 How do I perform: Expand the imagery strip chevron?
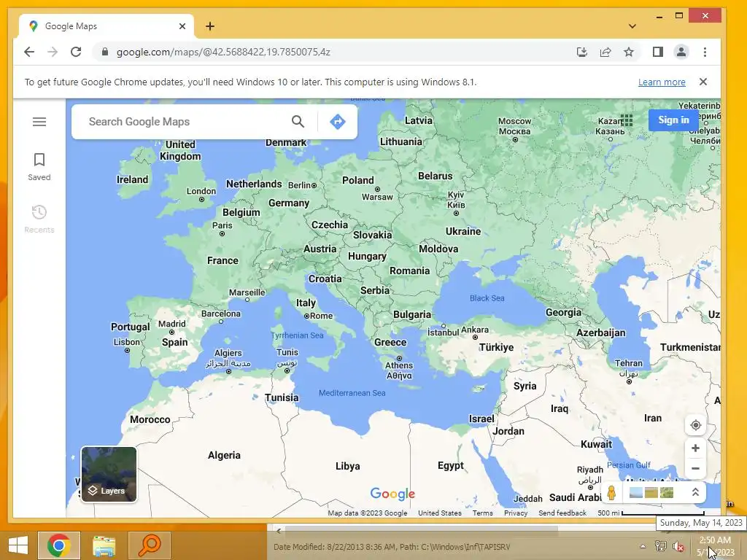pos(695,492)
